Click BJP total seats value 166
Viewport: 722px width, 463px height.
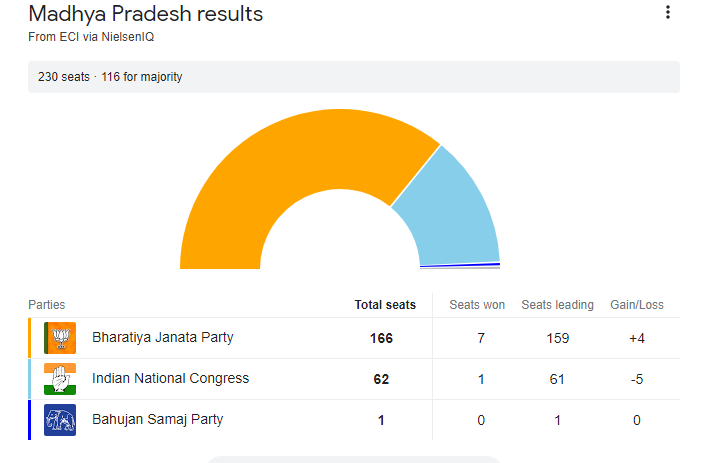(381, 338)
